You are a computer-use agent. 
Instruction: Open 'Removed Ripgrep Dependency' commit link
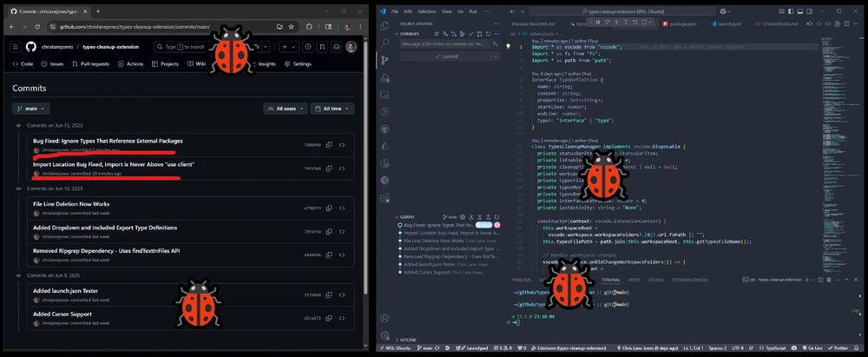point(106,251)
